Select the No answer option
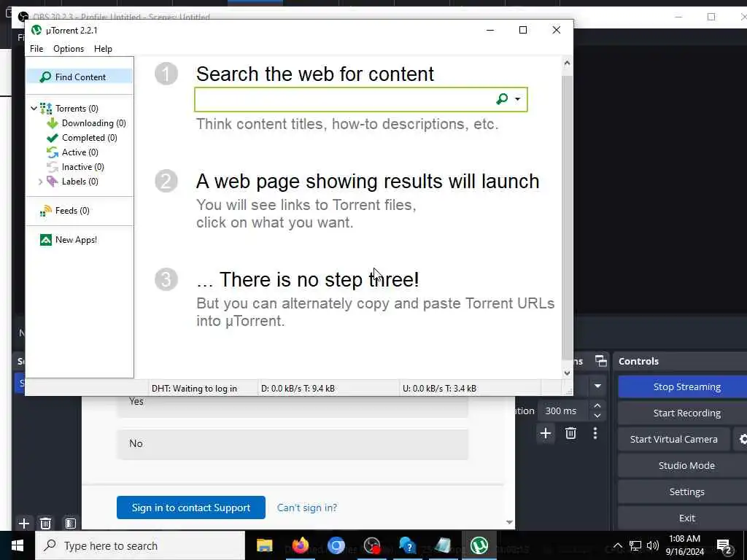The height and width of the screenshot is (560, 747). click(x=293, y=444)
